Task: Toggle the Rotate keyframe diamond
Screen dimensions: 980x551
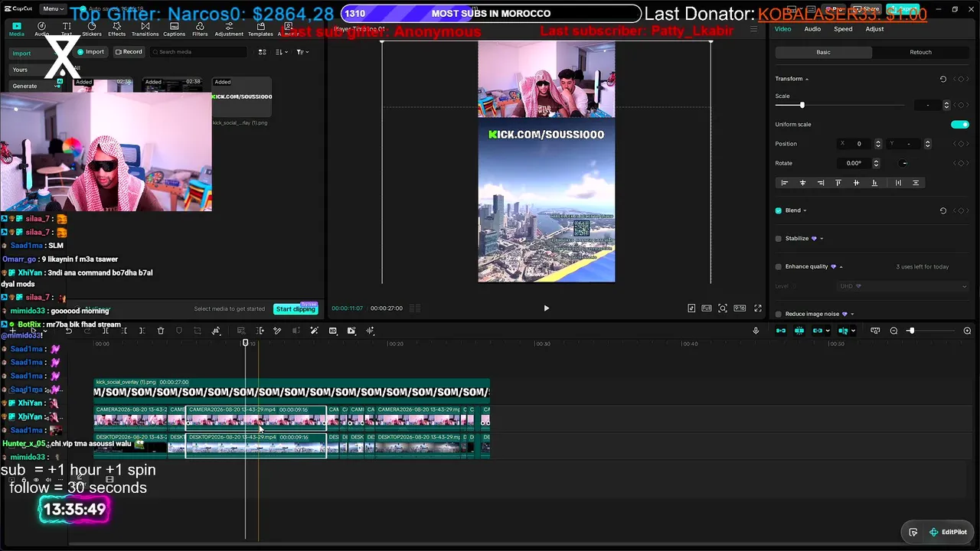Action: [x=961, y=163]
